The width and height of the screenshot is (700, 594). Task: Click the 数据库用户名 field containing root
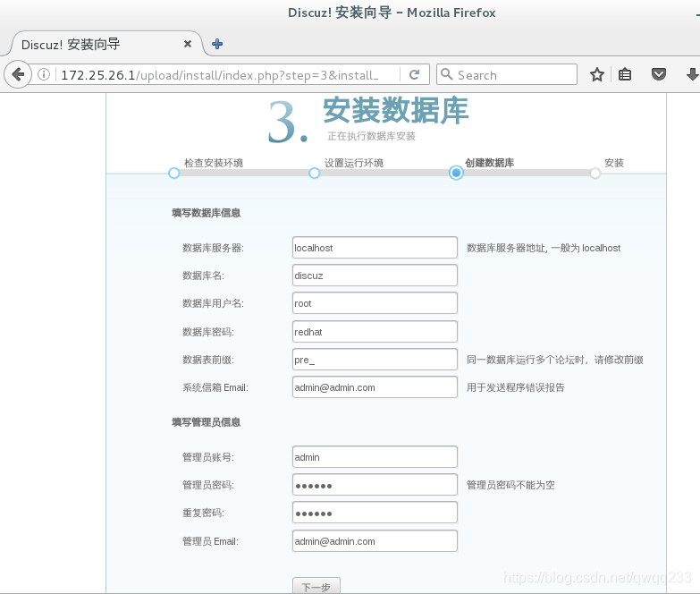[375, 302]
